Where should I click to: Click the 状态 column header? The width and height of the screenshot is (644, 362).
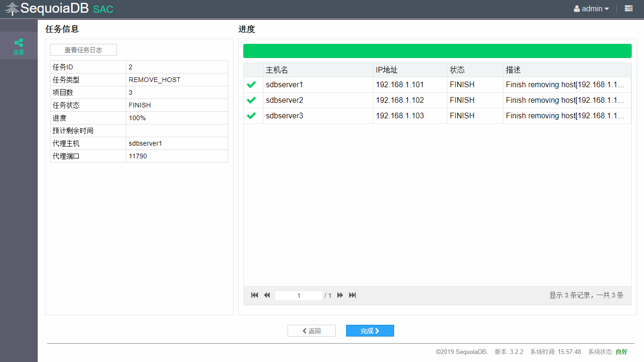coord(475,70)
